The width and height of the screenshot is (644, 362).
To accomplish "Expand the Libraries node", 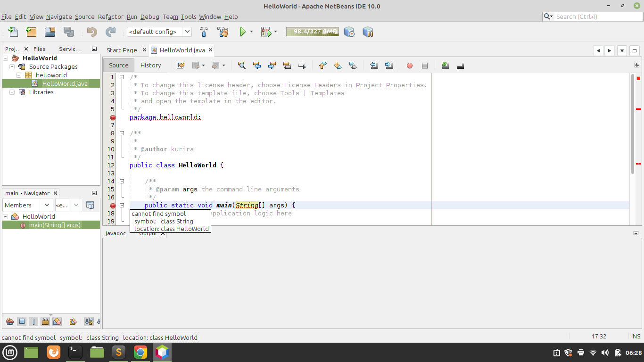I will click(12, 92).
